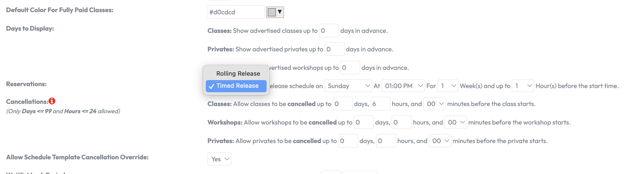The image size is (644, 174).
Task: Open the workshop cancellation minutes dropdown
Action: (455, 122)
